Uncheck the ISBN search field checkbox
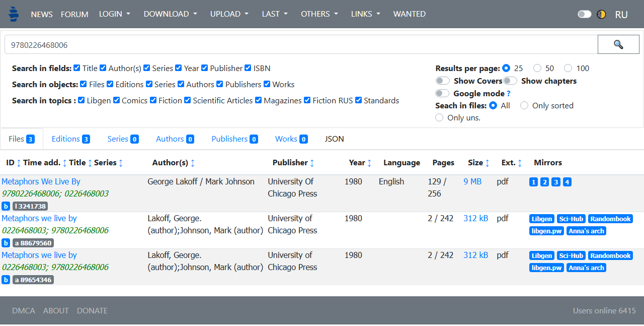Screen dimensions: 644x326 tap(248, 68)
